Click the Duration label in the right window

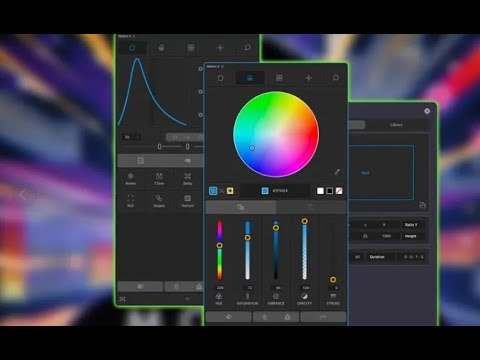click(377, 257)
